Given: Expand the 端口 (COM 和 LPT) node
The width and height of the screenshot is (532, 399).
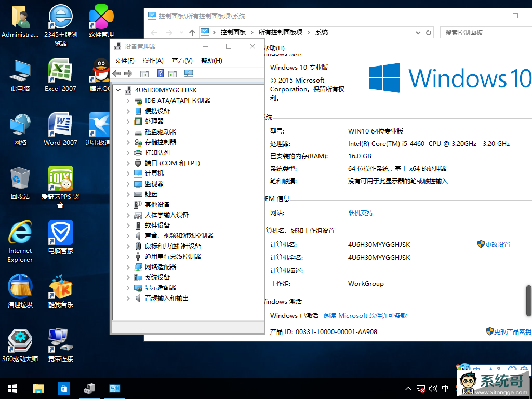Looking at the screenshot, I should pos(128,163).
